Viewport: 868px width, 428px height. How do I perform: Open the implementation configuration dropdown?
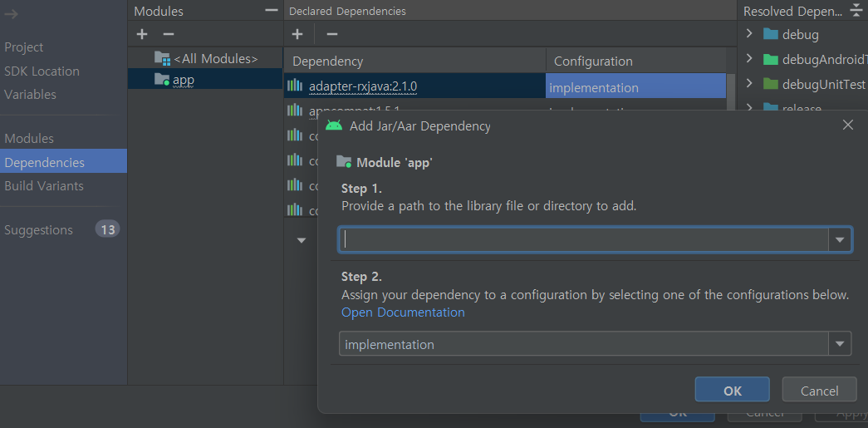point(840,344)
